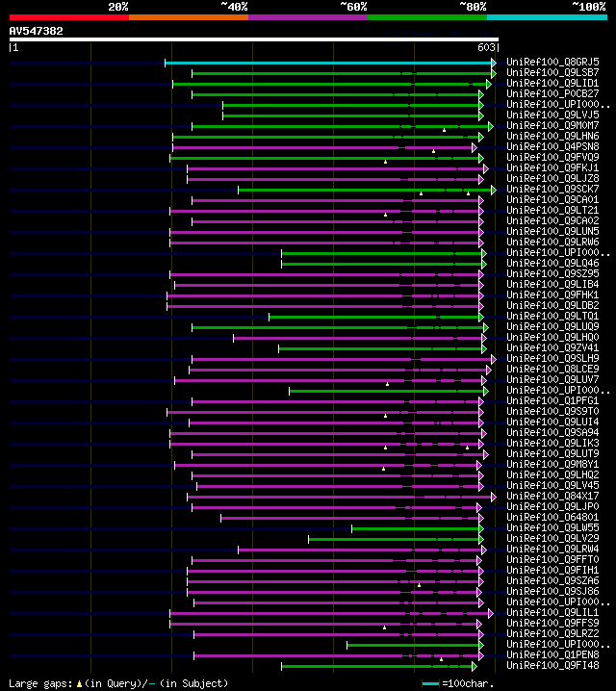Viewport: 616px width, 691px height.
Task: Select the UniRef100_Q9LHN6 label
Action: (x=552, y=136)
